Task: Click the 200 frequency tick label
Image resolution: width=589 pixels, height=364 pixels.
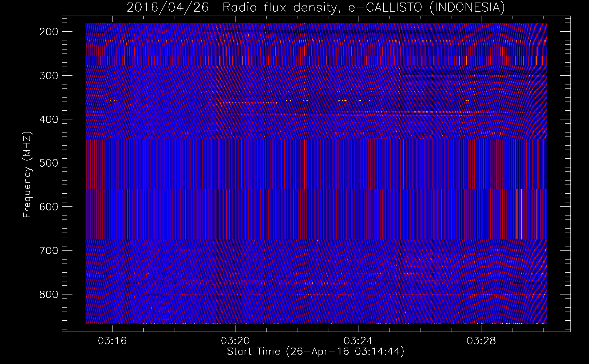Action: coord(49,32)
